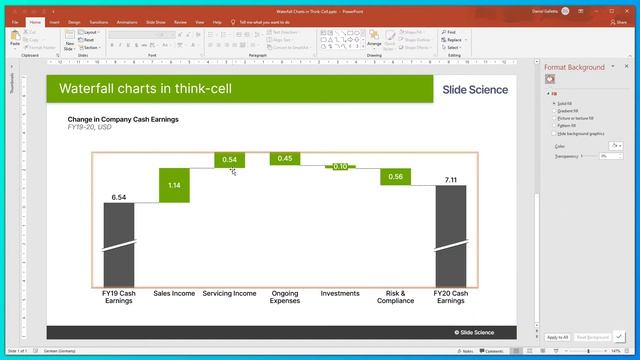This screenshot has width=640, height=360.
Task: Click the Ribbon Display Options icon
Action: (x=581, y=11)
